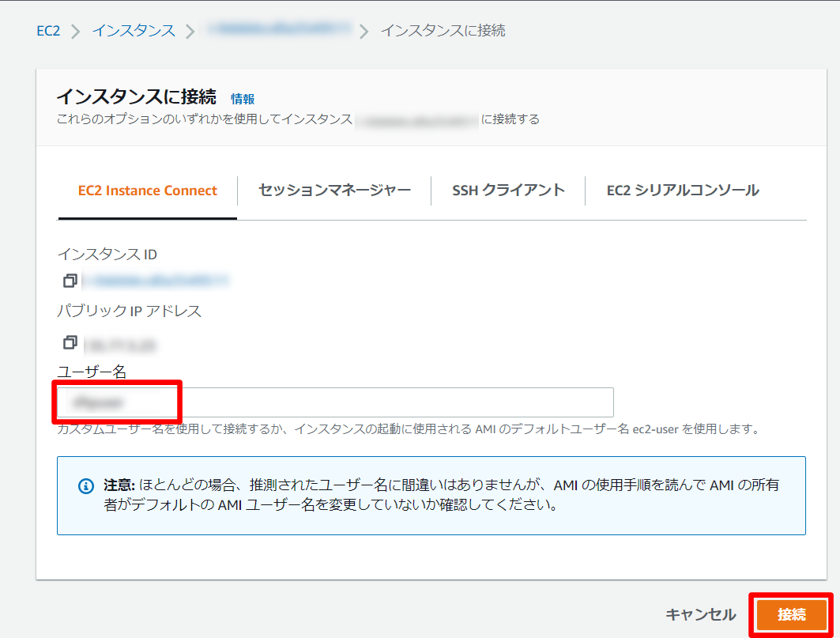Select the EC2 Instance Connect tab
Screen dimensions: 840x638
click(147, 191)
